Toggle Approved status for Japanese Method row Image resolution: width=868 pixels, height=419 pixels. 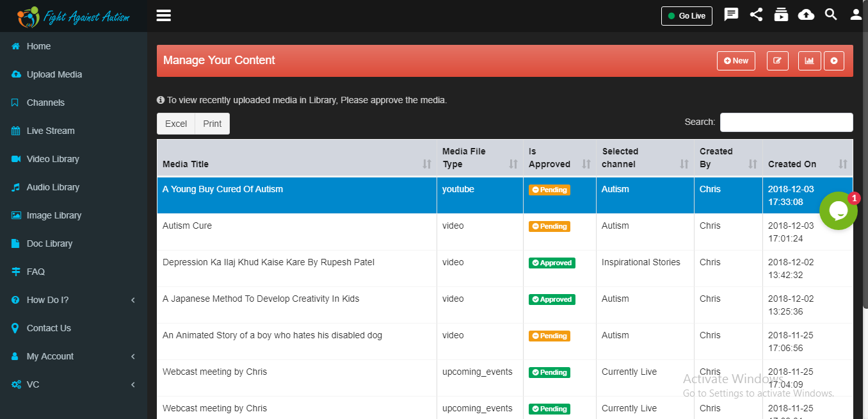pyautogui.click(x=552, y=299)
